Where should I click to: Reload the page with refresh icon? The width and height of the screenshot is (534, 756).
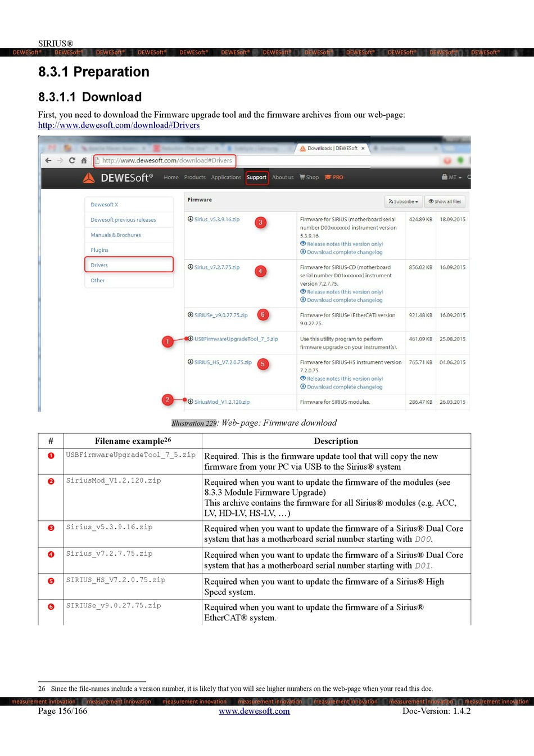coord(72,161)
